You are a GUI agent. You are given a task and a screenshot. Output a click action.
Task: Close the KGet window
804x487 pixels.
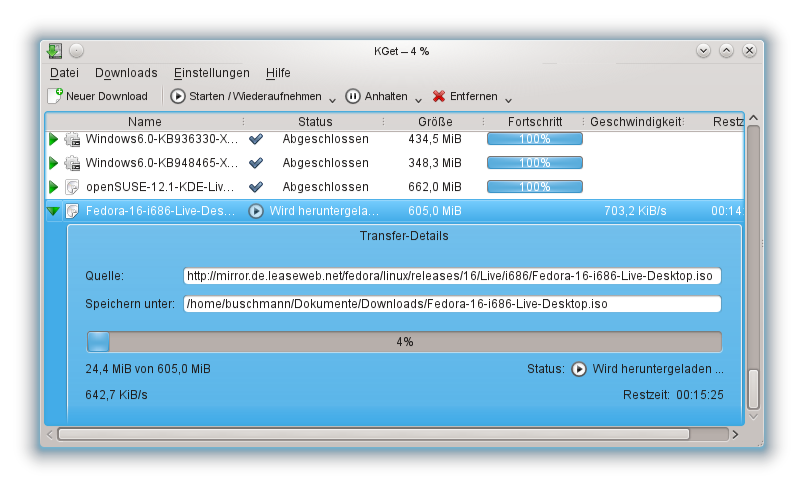(x=749, y=51)
